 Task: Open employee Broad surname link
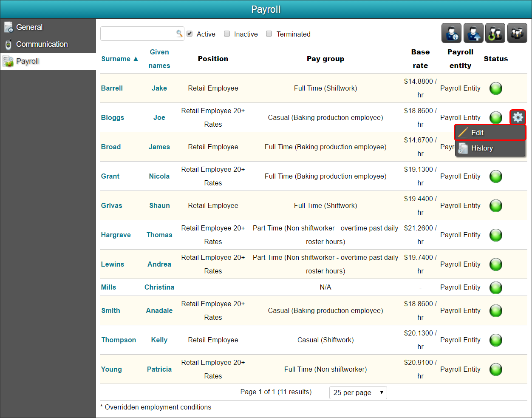click(x=111, y=147)
